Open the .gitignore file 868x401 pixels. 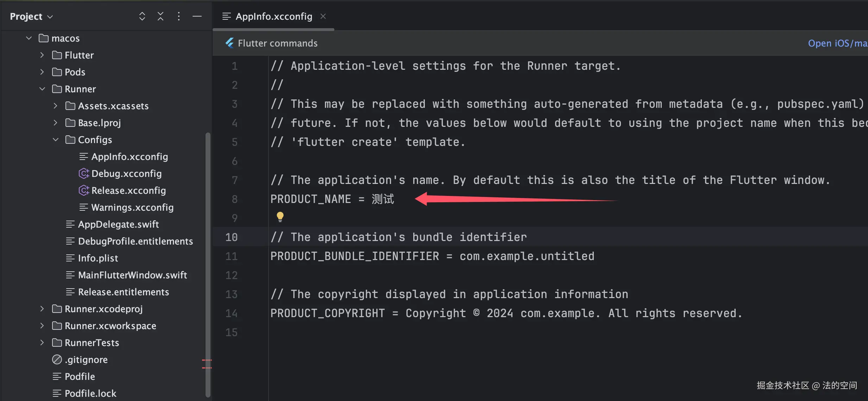click(86, 359)
